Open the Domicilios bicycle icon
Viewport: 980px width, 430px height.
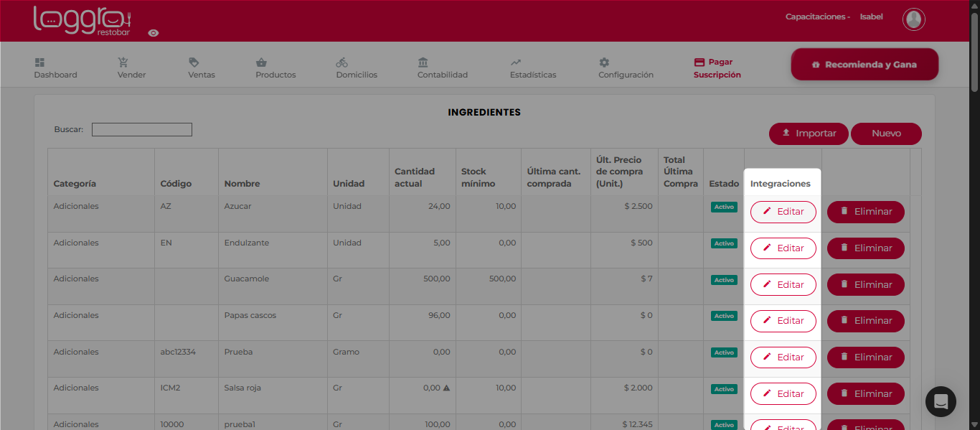[342, 62]
